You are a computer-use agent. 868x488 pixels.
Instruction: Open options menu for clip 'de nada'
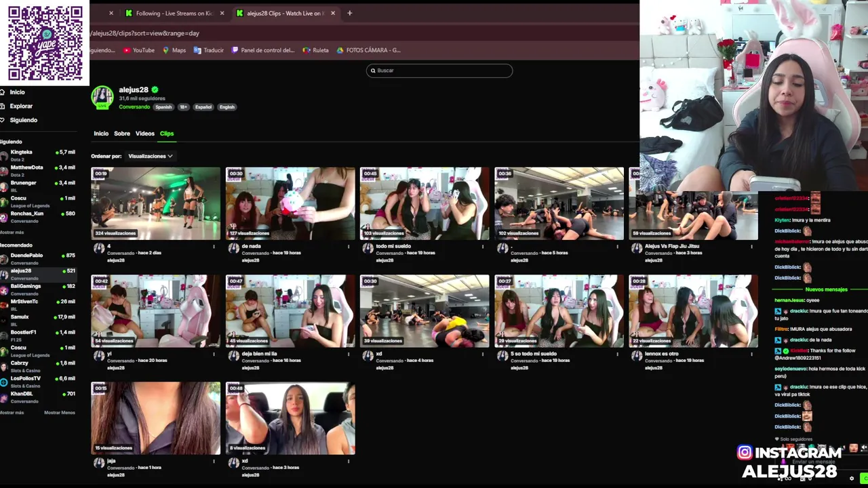click(349, 247)
